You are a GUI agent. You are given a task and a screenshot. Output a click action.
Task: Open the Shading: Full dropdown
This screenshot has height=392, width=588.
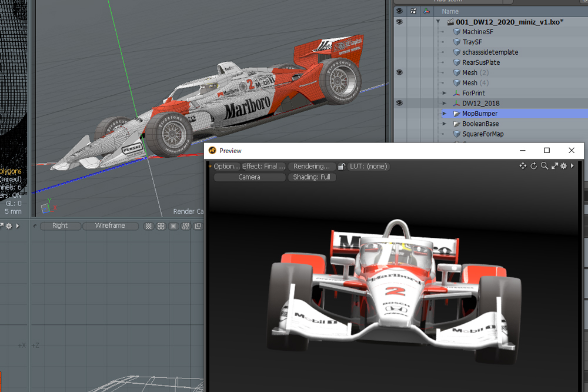click(312, 177)
